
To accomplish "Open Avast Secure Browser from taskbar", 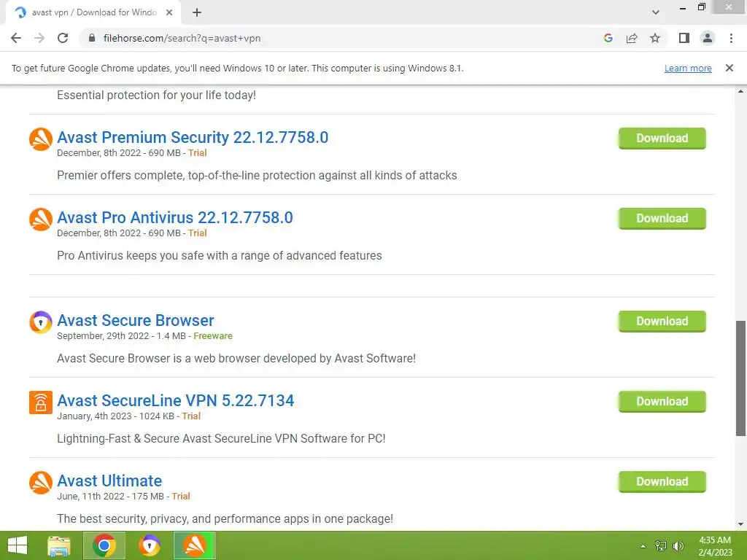I will pos(149,545).
